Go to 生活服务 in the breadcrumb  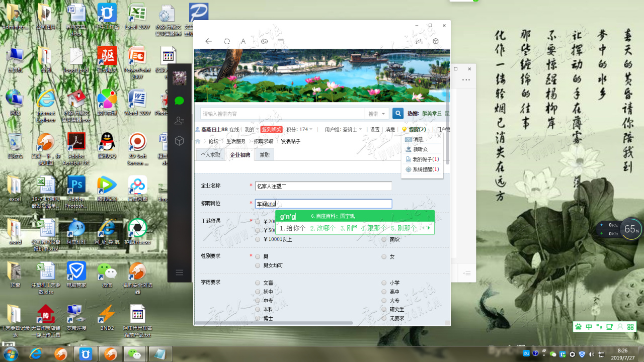pos(236,142)
